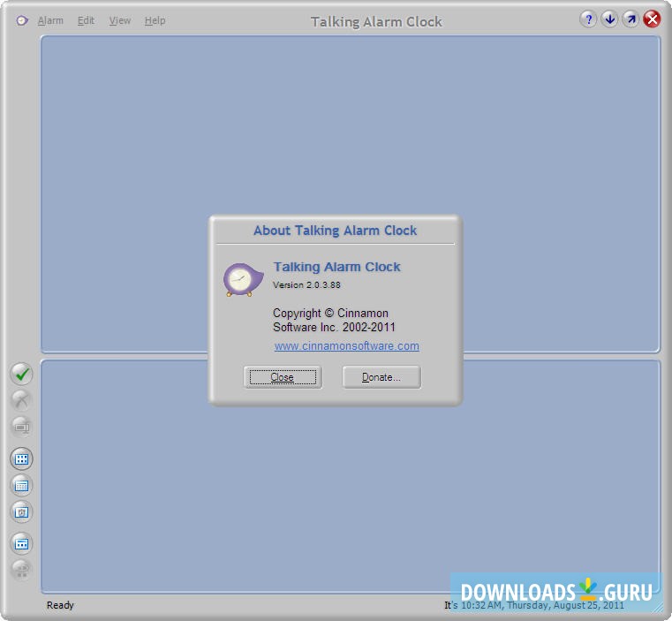Click the small clock app icon in the menu bar

click(22, 20)
